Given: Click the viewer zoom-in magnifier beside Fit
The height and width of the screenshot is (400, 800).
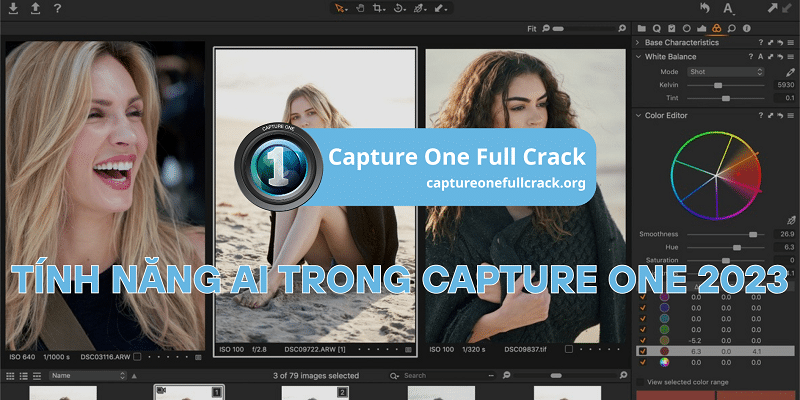Looking at the screenshot, I should pos(621,29).
